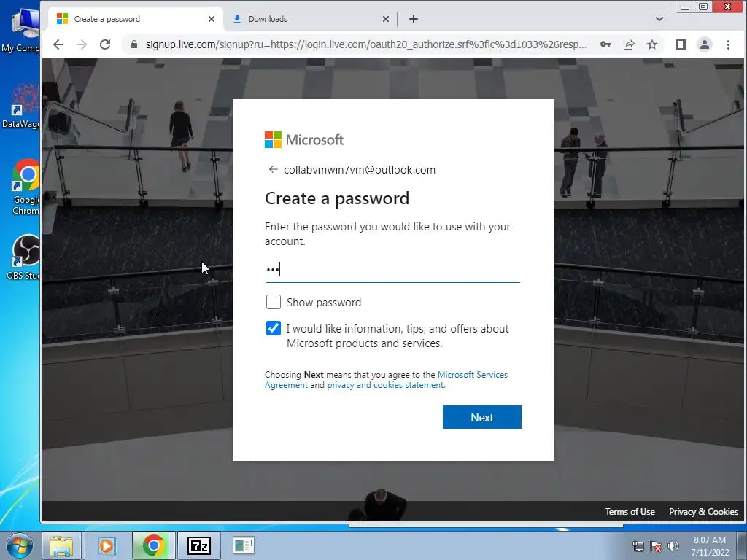Select the Create a password tab
747x560 pixels.
[x=136, y=19]
